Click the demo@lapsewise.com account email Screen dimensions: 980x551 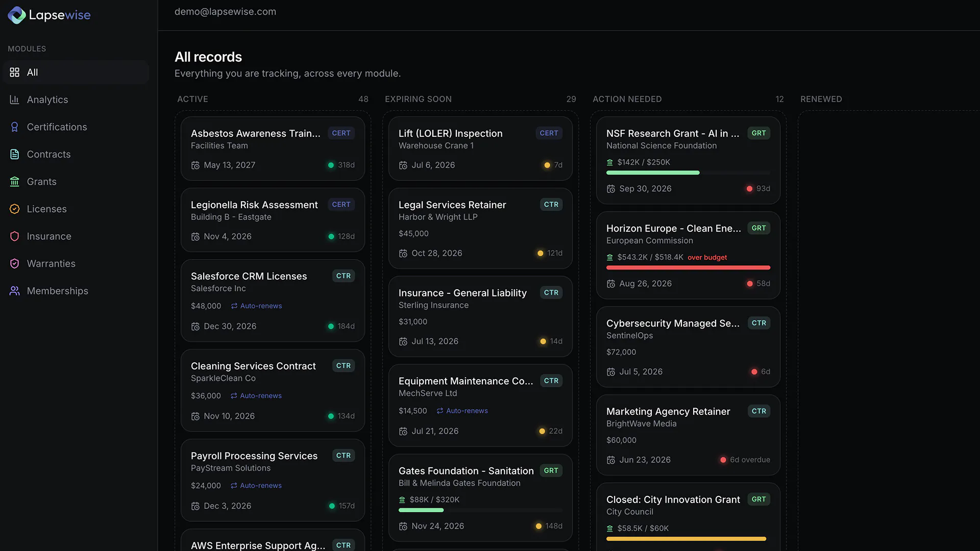(x=225, y=12)
